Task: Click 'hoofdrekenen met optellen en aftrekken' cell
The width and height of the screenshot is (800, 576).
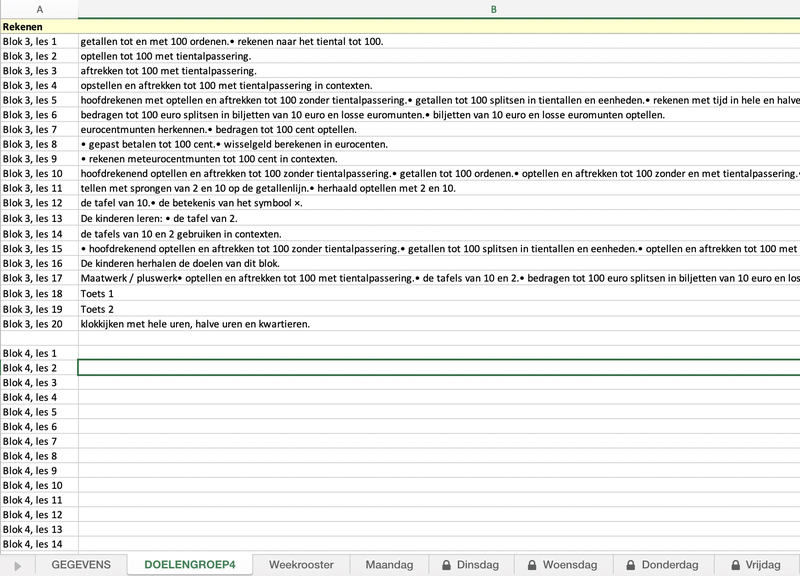Action: tap(439, 100)
